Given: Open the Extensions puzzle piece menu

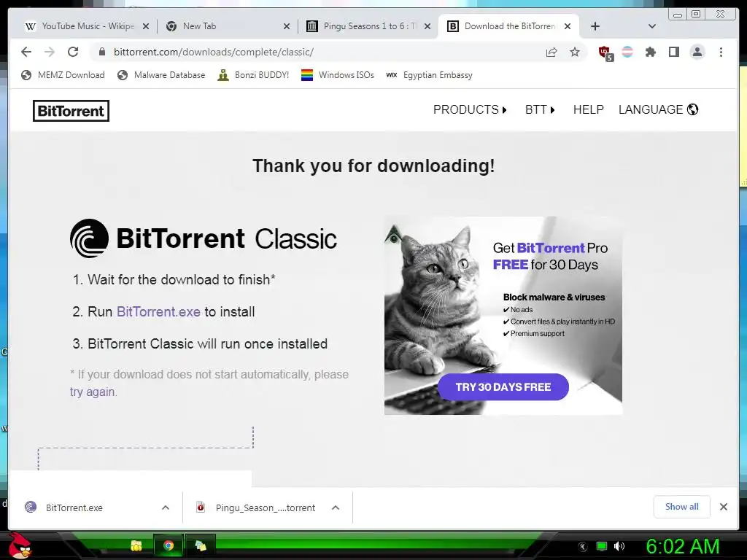Looking at the screenshot, I should (x=650, y=52).
